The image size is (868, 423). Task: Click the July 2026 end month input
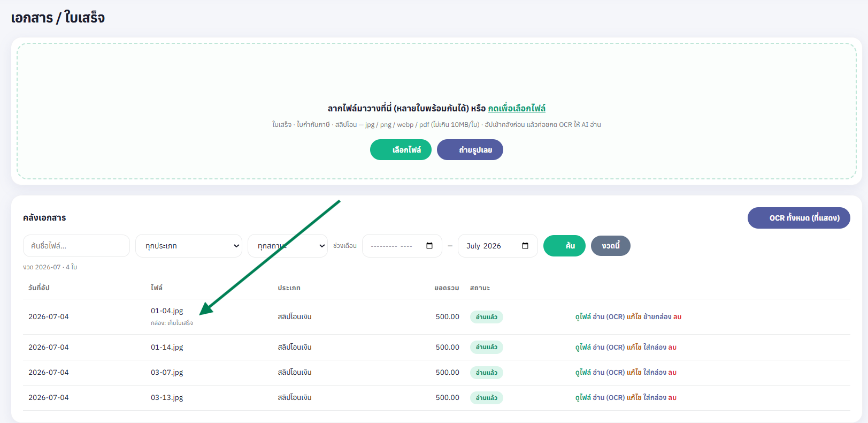498,246
